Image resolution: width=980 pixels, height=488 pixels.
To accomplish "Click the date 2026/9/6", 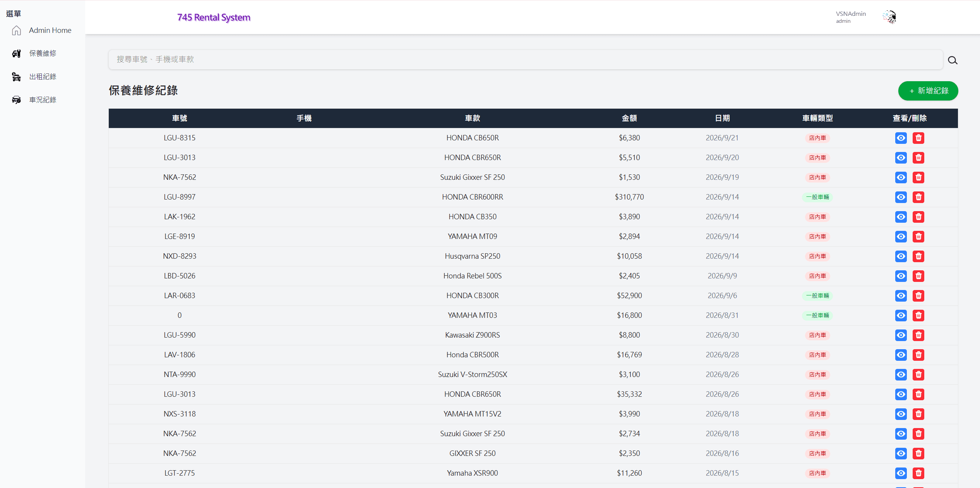I will pos(722,296).
